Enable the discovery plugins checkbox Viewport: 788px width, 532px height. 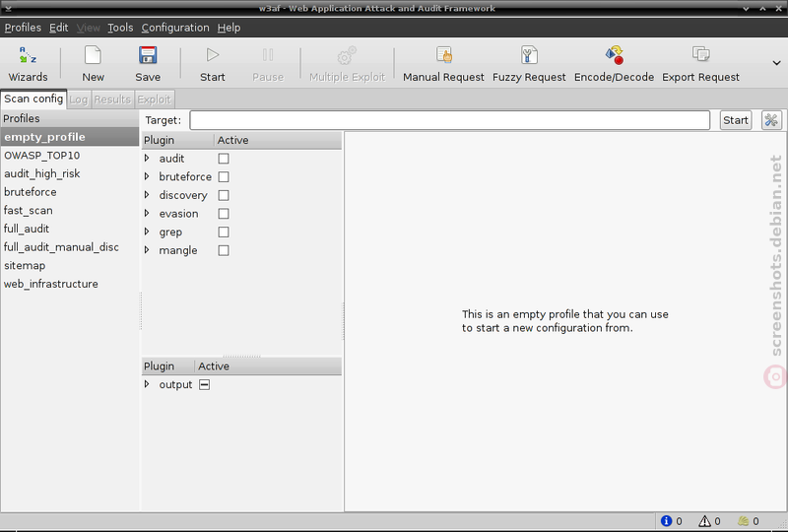click(224, 195)
